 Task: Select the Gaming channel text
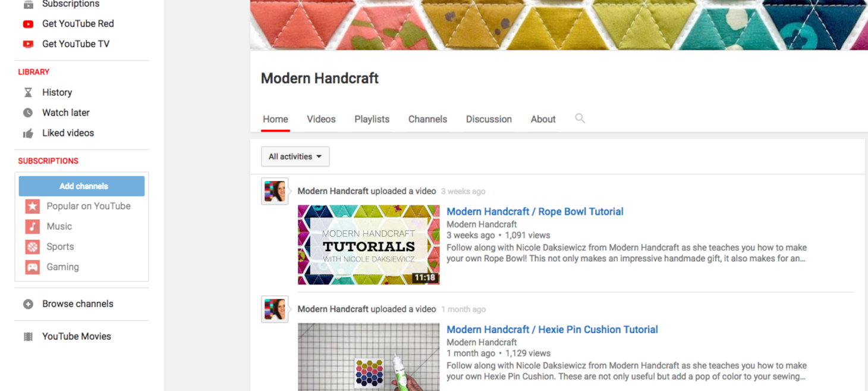pos(63,267)
